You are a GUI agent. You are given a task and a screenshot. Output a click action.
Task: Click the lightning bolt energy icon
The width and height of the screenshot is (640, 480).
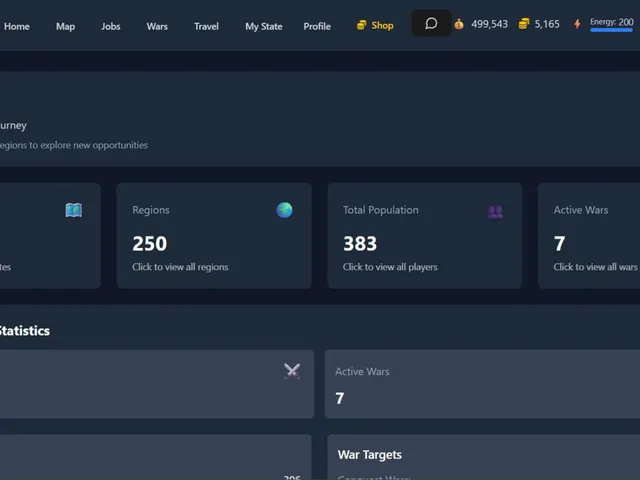click(x=577, y=24)
